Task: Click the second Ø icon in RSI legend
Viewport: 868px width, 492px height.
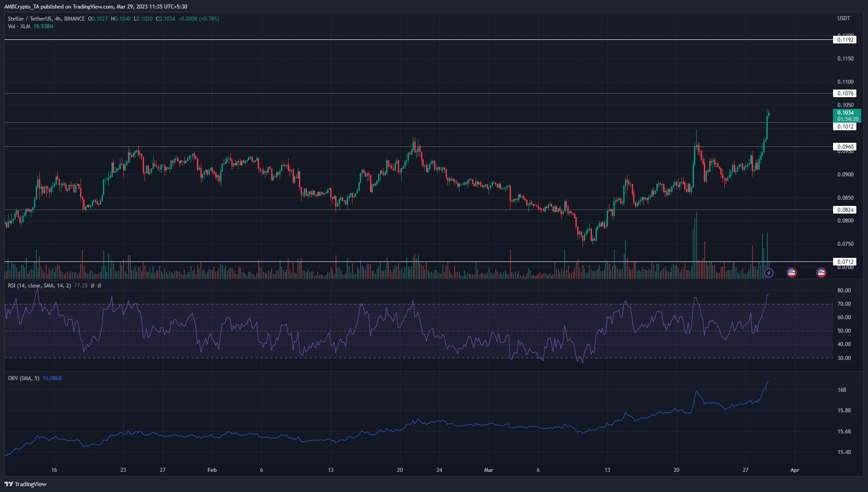Action: 99,285
